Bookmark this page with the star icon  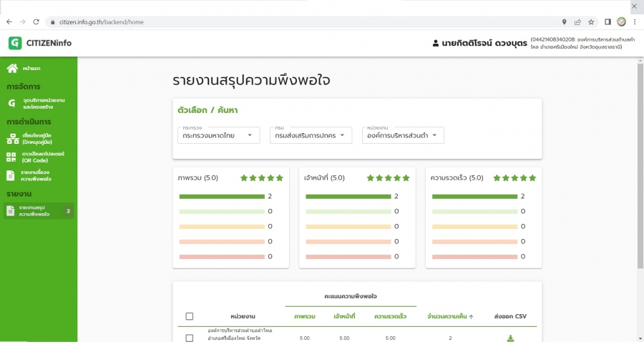pyautogui.click(x=591, y=22)
